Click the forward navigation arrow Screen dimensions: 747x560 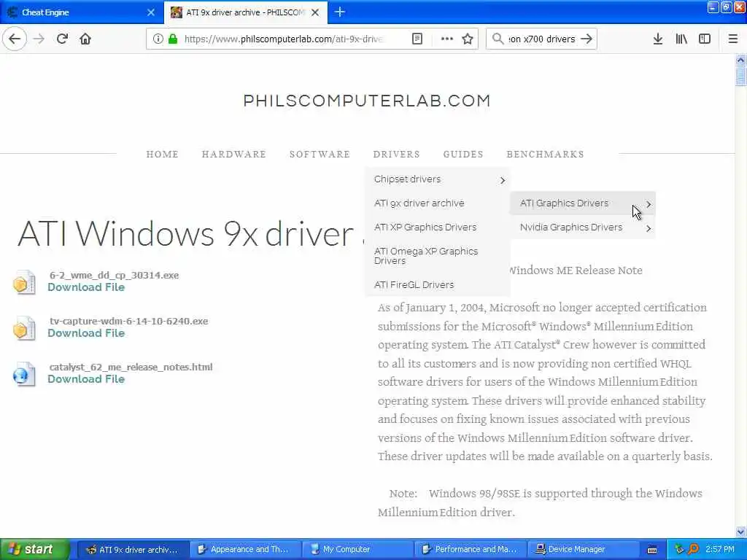39,39
